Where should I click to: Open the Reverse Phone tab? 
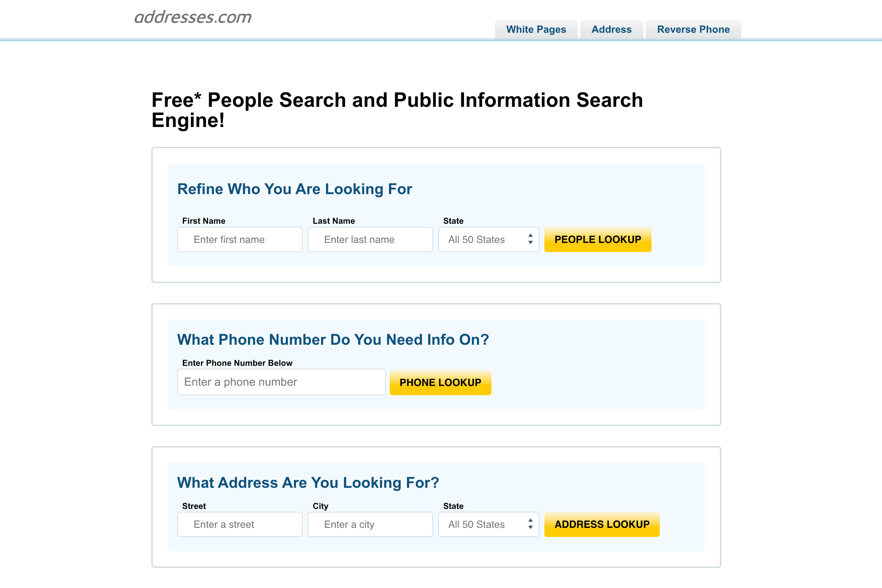coord(693,29)
